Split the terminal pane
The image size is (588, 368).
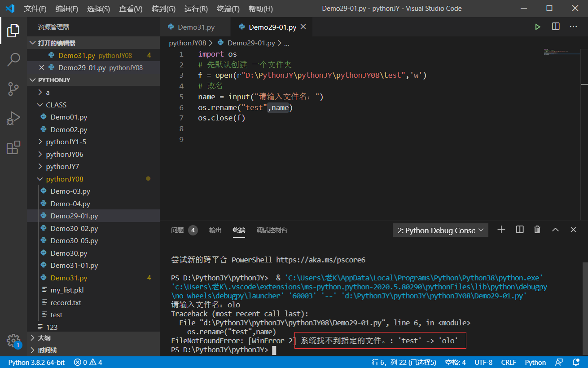520,230
